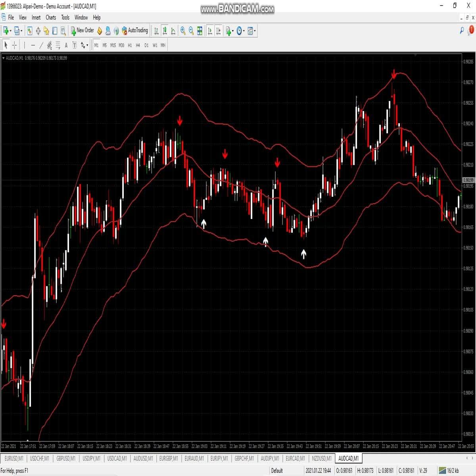This screenshot has height=476, width=476.
Task: Enable chart auto scroll
Action: pyautogui.click(x=209, y=31)
